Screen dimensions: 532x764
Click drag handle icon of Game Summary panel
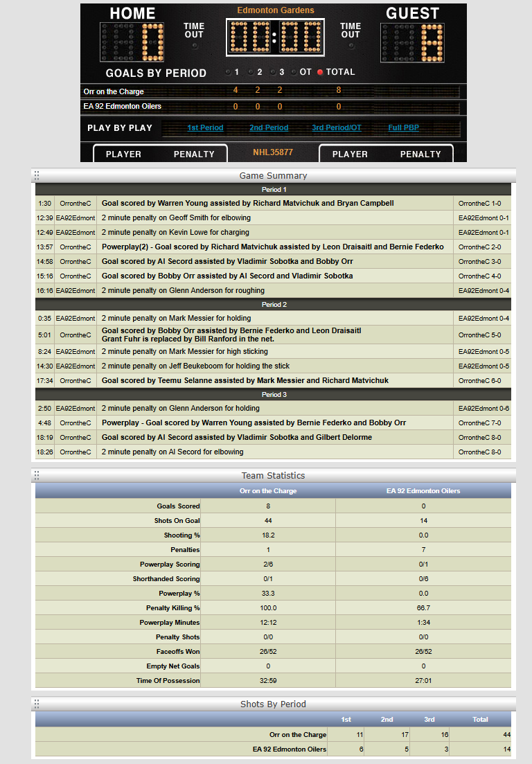coord(37,175)
